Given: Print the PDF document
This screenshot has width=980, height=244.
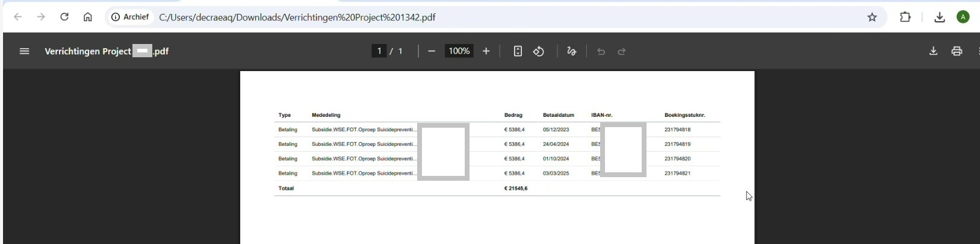Looking at the screenshot, I should tap(957, 51).
